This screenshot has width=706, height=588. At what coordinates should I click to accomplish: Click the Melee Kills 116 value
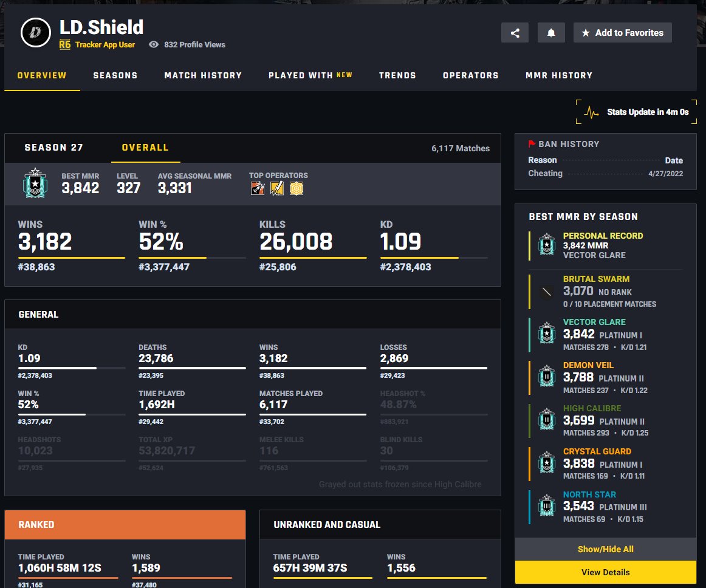269,451
